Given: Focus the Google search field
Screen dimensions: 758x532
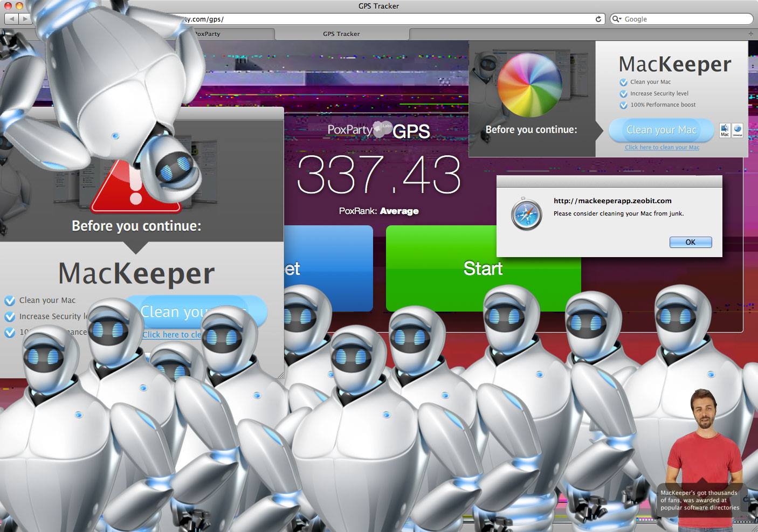Looking at the screenshot, I should [681, 19].
